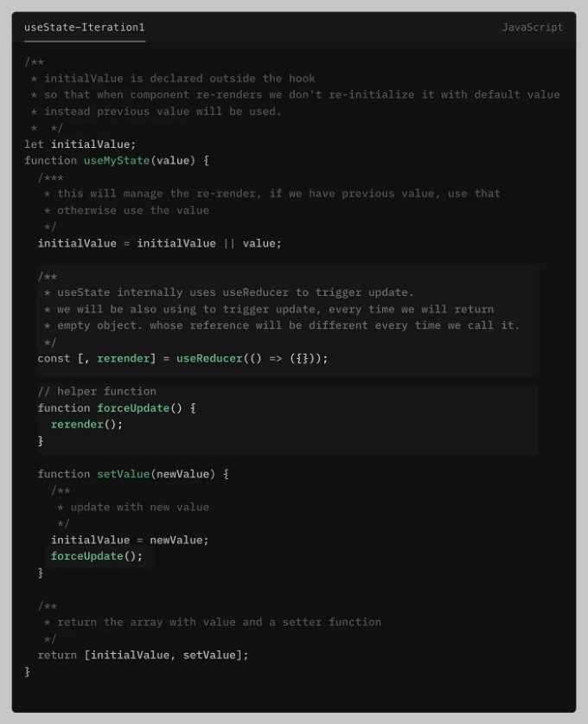Screen dimensions: 588x724
Task: Click the initialValue = newValue assignment line
Action: click(130, 541)
